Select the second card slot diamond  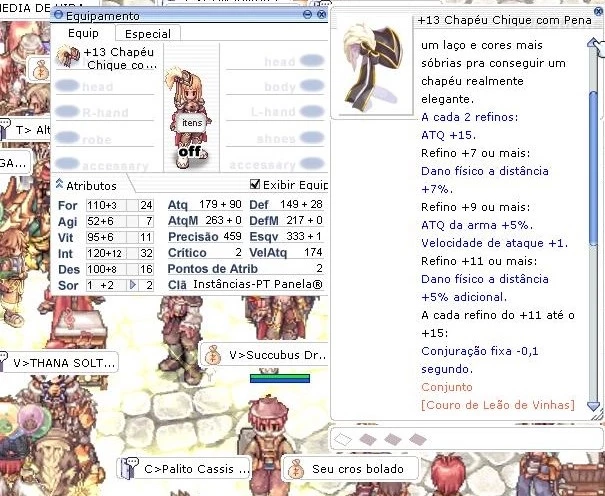(x=368, y=439)
